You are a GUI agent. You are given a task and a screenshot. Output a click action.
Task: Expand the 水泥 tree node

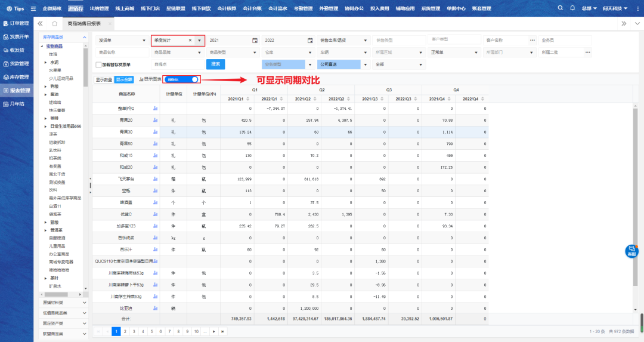(x=45, y=62)
